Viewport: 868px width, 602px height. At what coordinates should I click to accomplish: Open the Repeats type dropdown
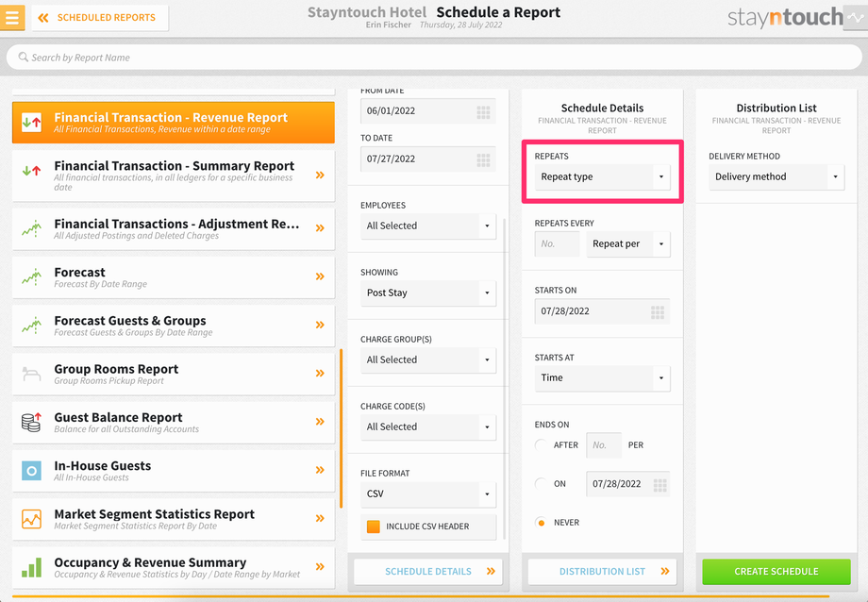coord(602,176)
